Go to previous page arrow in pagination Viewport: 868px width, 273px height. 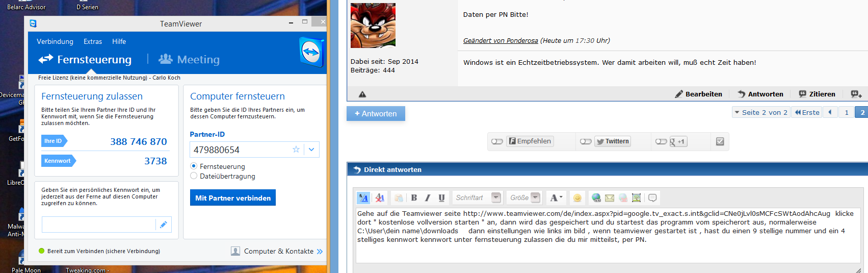830,112
